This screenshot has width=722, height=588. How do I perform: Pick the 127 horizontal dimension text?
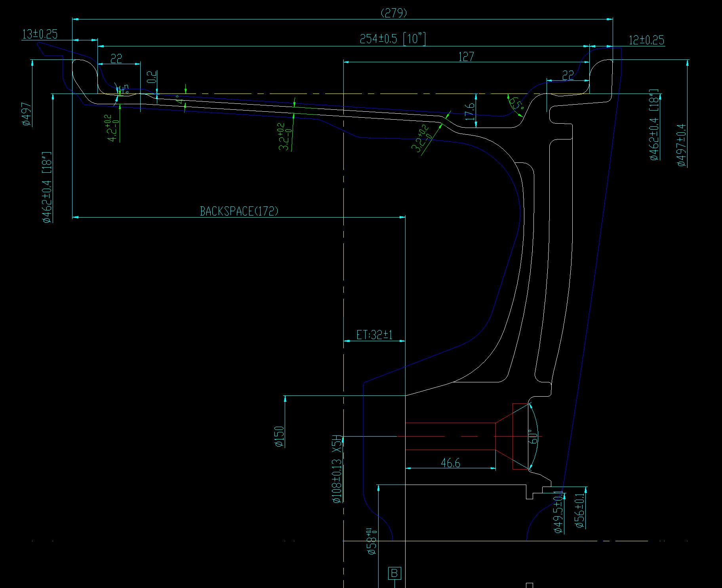tap(466, 57)
